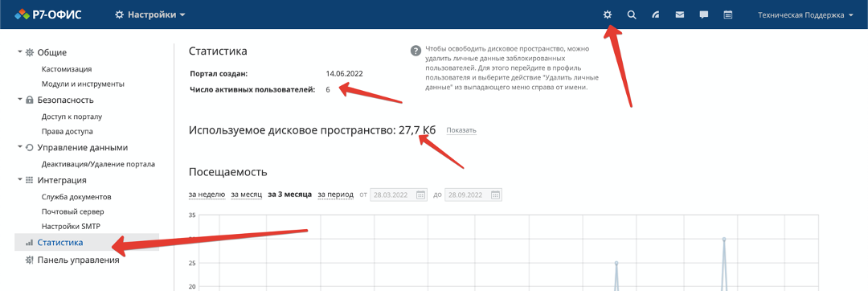
Task: Click the end date field 28.09.2022
Action: (x=473, y=195)
